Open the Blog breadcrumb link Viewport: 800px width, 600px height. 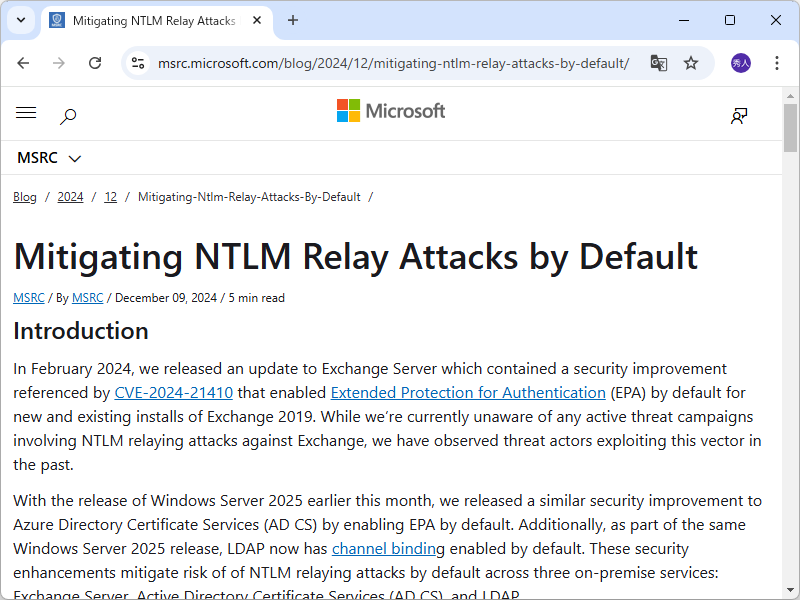click(x=24, y=196)
